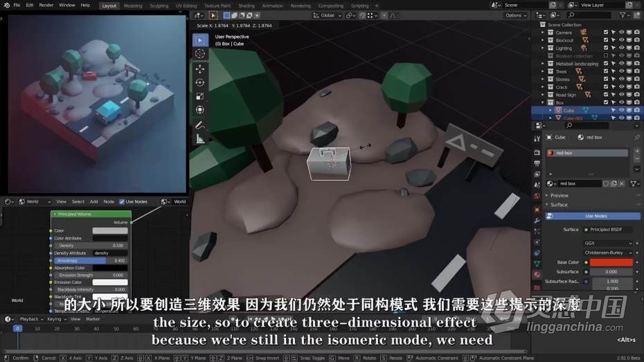
Task: Click the white Emission Color swatch
Action: [x=110, y=282]
